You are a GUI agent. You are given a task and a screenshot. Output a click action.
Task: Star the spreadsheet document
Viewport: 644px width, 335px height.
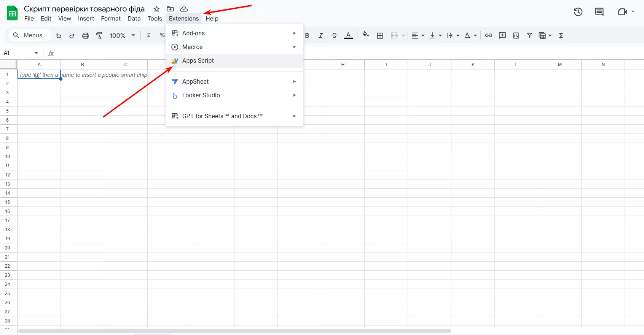pyautogui.click(x=156, y=9)
